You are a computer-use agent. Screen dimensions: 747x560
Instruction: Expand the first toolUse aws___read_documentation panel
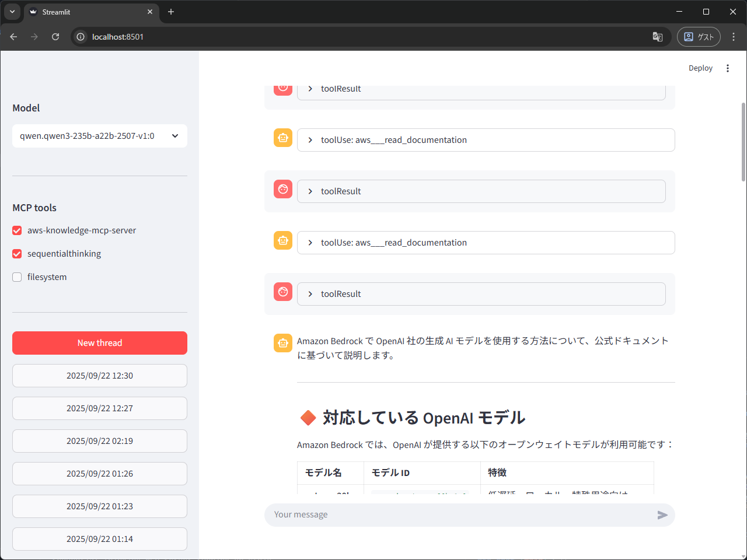click(486, 140)
